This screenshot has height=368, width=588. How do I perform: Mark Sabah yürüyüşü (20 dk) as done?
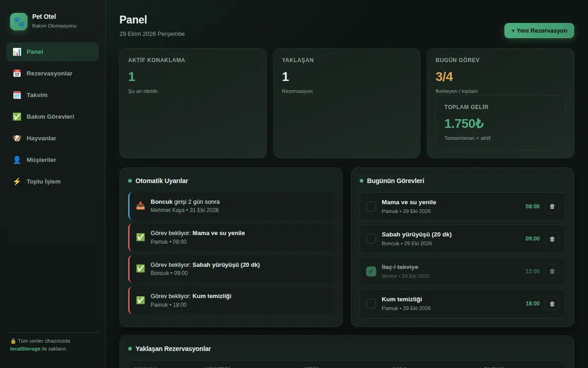tap(371, 239)
